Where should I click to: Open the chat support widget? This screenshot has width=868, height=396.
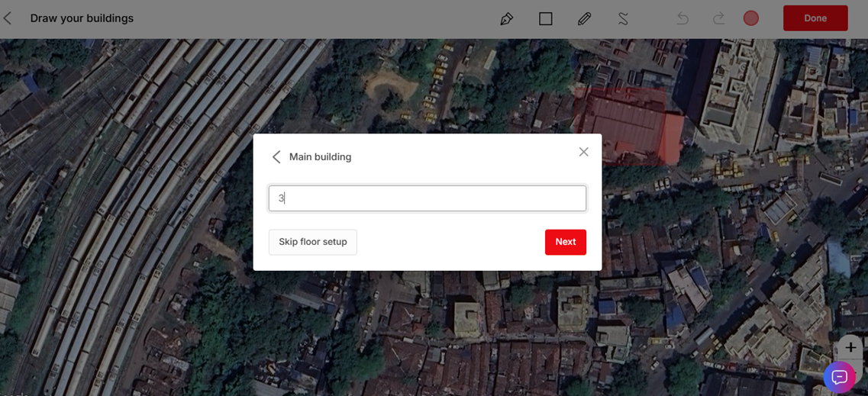[x=839, y=377]
